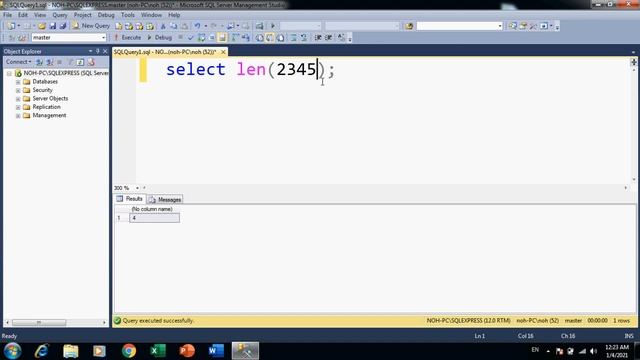Image resolution: width=640 pixels, height=360 pixels.
Task: Click the Connect dropdown in Object Explorer
Action: [x=18, y=62]
